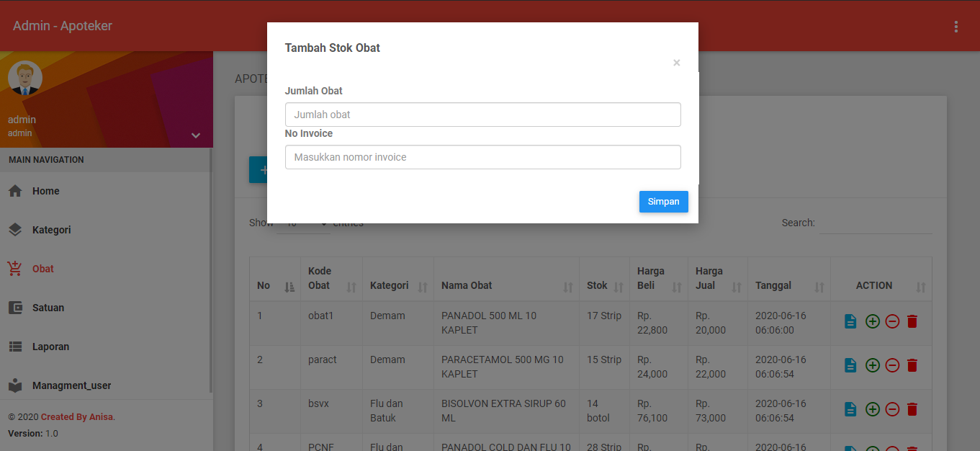Add stock for BISOLVON EXTRA SIRUP row

(873, 409)
